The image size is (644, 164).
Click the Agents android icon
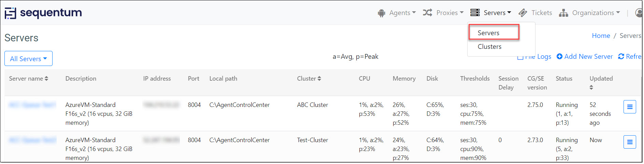point(381,13)
